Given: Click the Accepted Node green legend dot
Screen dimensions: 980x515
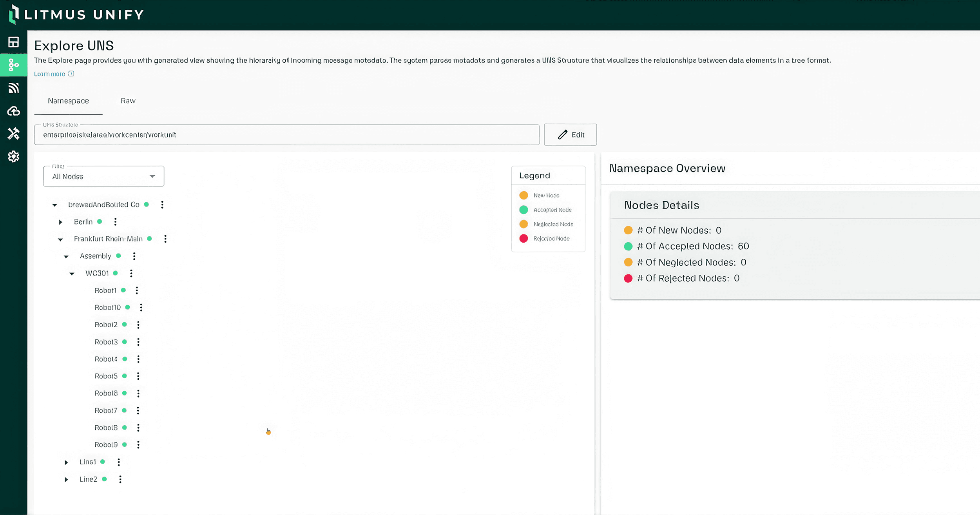Looking at the screenshot, I should point(524,210).
